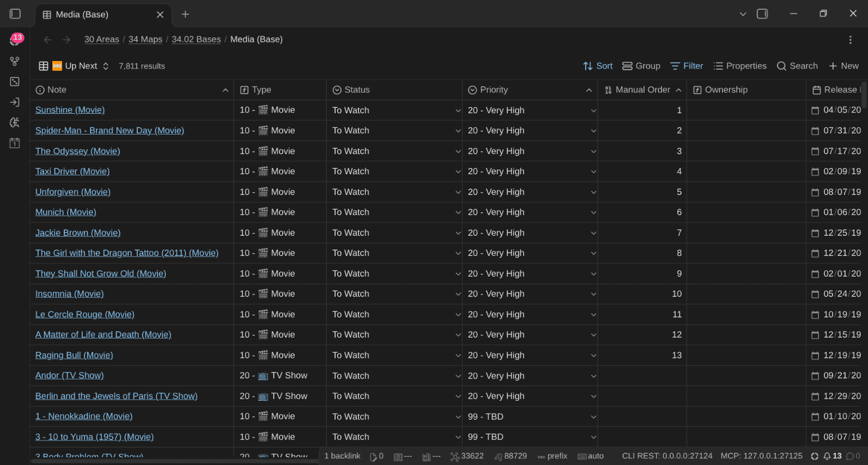The height and width of the screenshot is (465, 868).
Task: Toggle sort on the Note column header
Action: (x=132, y=90)
